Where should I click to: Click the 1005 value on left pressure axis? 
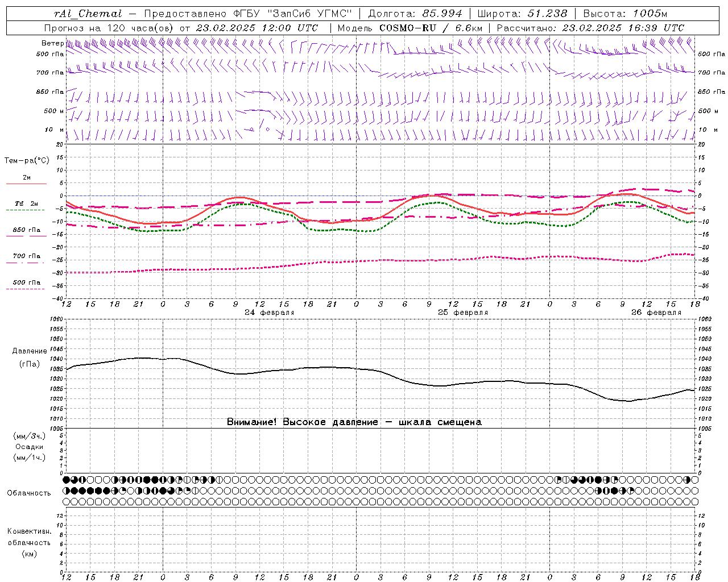(x=57, y=429)
